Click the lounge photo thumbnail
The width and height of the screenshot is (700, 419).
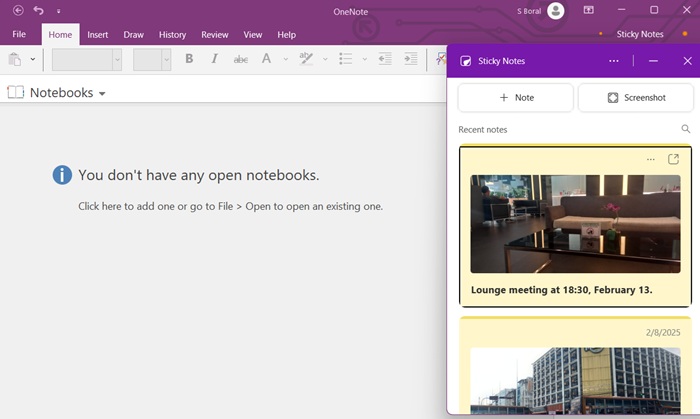[575, 224]
